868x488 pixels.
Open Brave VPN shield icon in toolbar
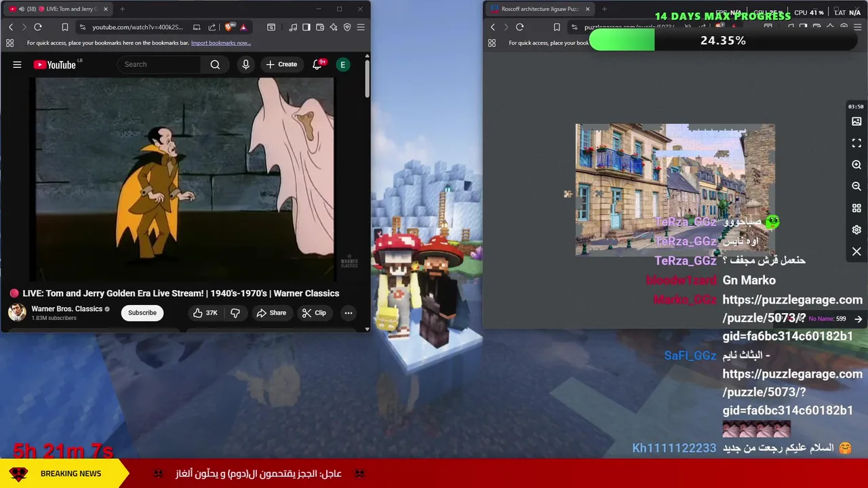[347, 27]
